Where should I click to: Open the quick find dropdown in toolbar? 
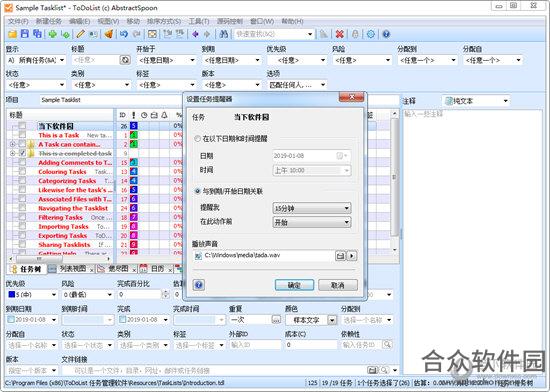point(310,34)
